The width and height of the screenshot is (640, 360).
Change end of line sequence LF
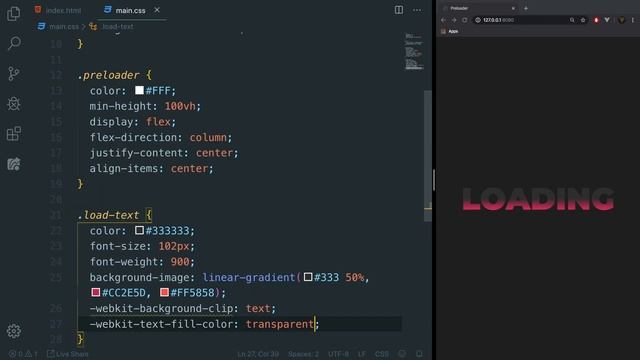pos(362,354)
